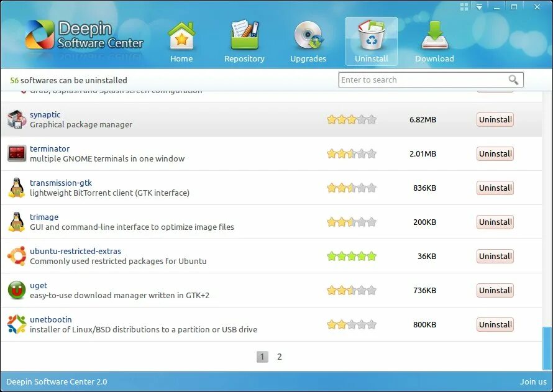Open the Home tab
The height and width of the screenshot is (392, 553).
click(x=181, y=42)
